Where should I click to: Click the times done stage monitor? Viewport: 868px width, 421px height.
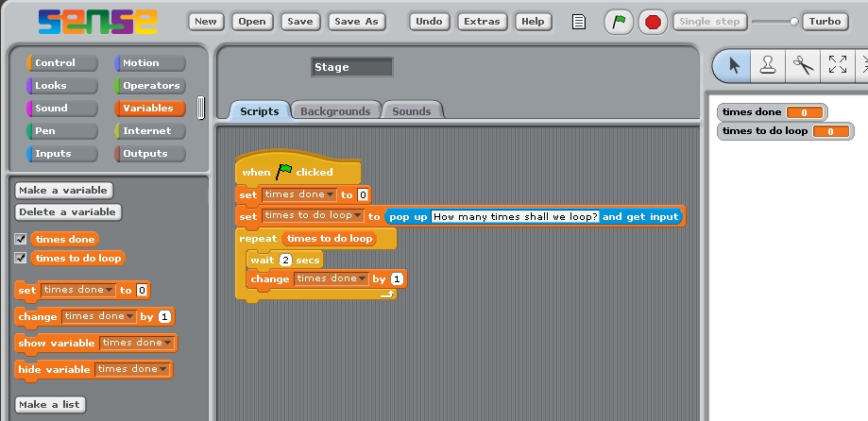tap(772, 112)
